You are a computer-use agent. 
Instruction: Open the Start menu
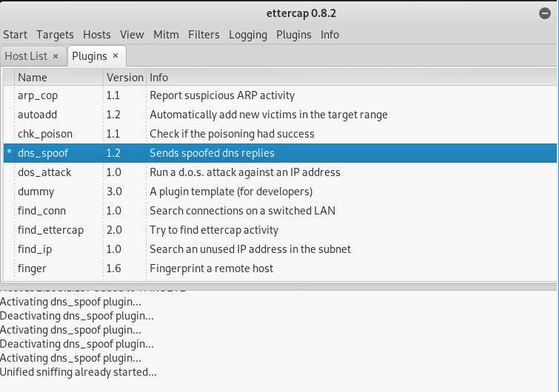click(15, 35)
